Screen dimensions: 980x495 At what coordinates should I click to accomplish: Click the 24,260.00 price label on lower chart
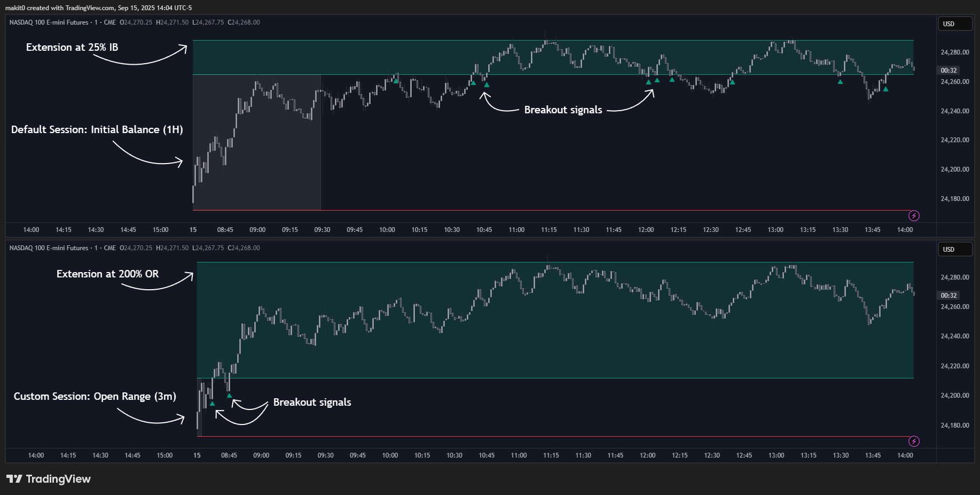(x=955, y=307)
